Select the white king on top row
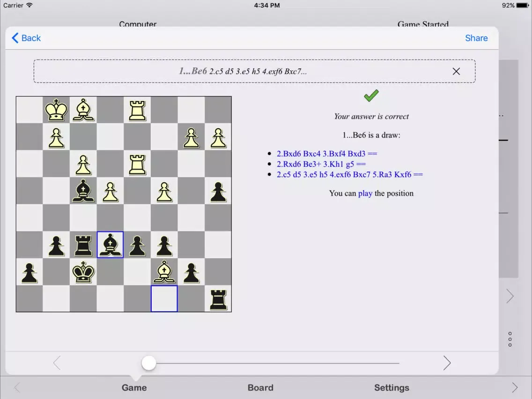The width and height of the screenshot is (532, 399). click(x=56, y=110)
